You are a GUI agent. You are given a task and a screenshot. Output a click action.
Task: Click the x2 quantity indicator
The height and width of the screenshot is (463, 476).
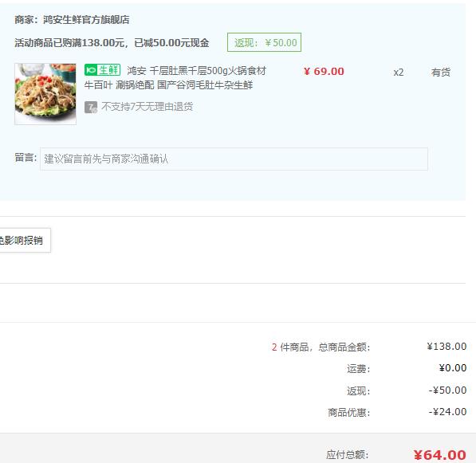click(399, 73)
